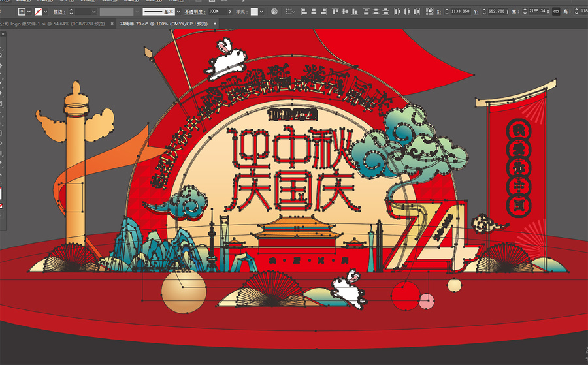Screen dimensions: 588x365
Task: Click the Y position stepper arrows
Action: pyautogui.click(x=483, y=12)
